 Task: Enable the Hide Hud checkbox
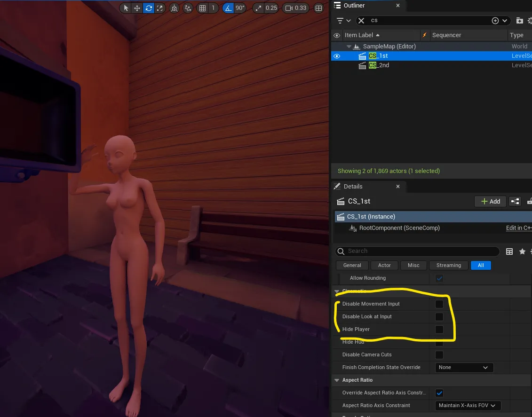439,342
